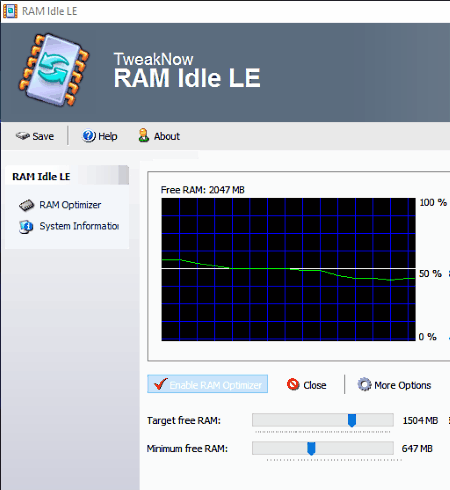Open the About dialog
This screenshot has width=450, height=490.
pos(159,136)
